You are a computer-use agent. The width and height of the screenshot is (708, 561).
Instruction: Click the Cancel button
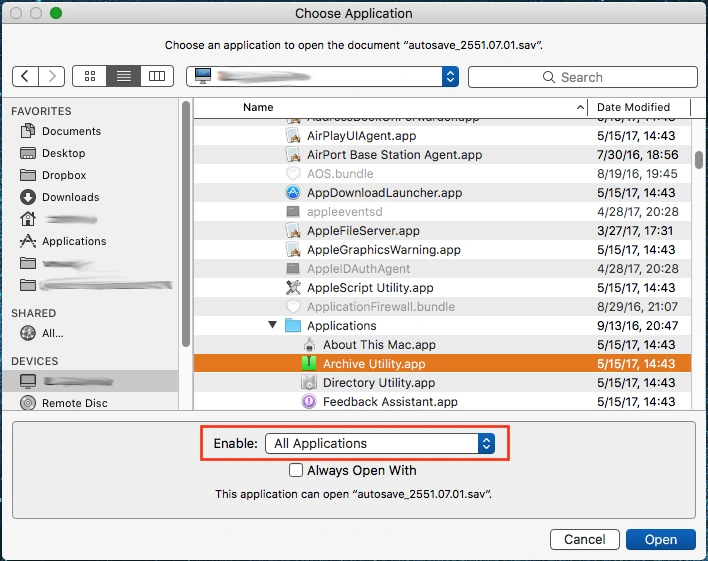pos(584,539)
